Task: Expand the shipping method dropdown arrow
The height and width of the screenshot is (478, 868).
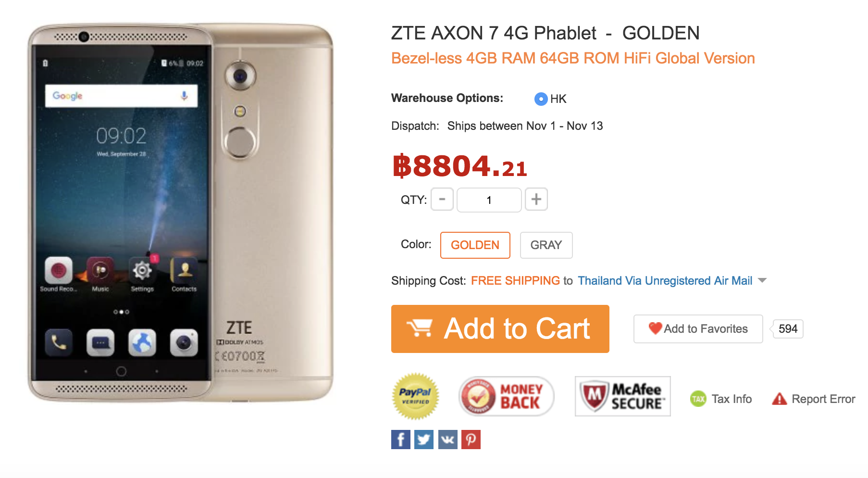Action: click(x=762, y=280)
